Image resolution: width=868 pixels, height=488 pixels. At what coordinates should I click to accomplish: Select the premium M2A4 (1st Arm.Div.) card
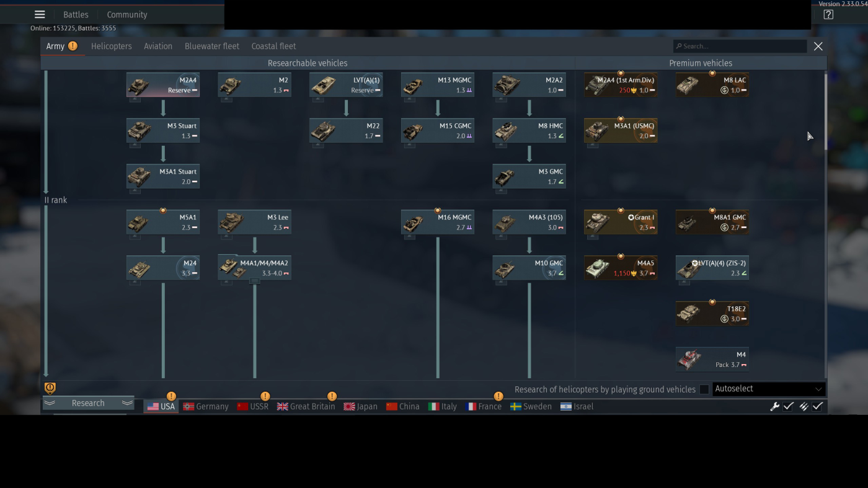pyautogui.click(x=621, y=85)
